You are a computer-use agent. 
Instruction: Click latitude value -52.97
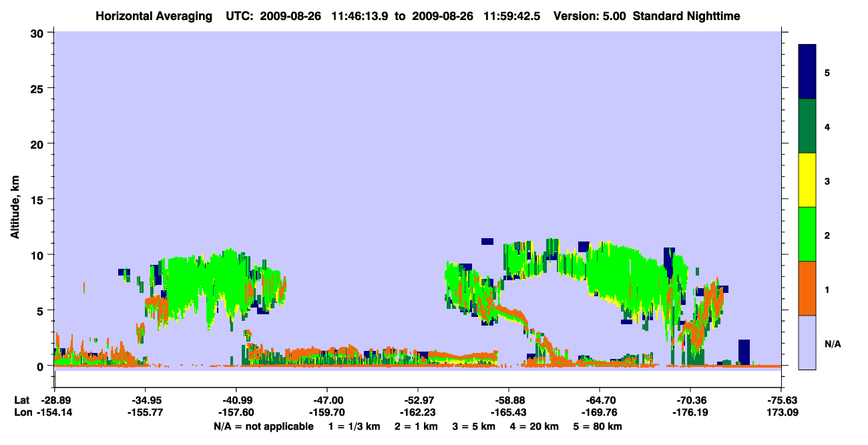click(417, 400)
